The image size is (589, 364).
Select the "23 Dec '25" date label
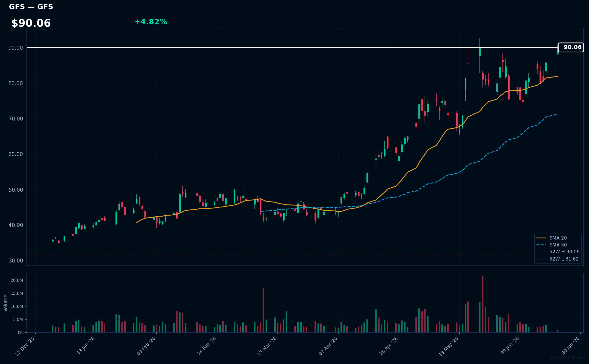(x=25, y=346)
